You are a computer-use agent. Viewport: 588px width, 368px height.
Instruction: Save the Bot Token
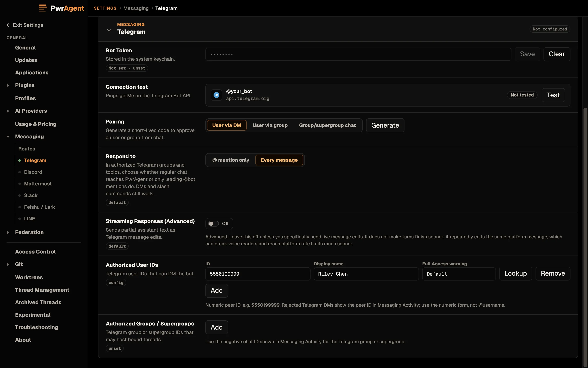point(527,54)
